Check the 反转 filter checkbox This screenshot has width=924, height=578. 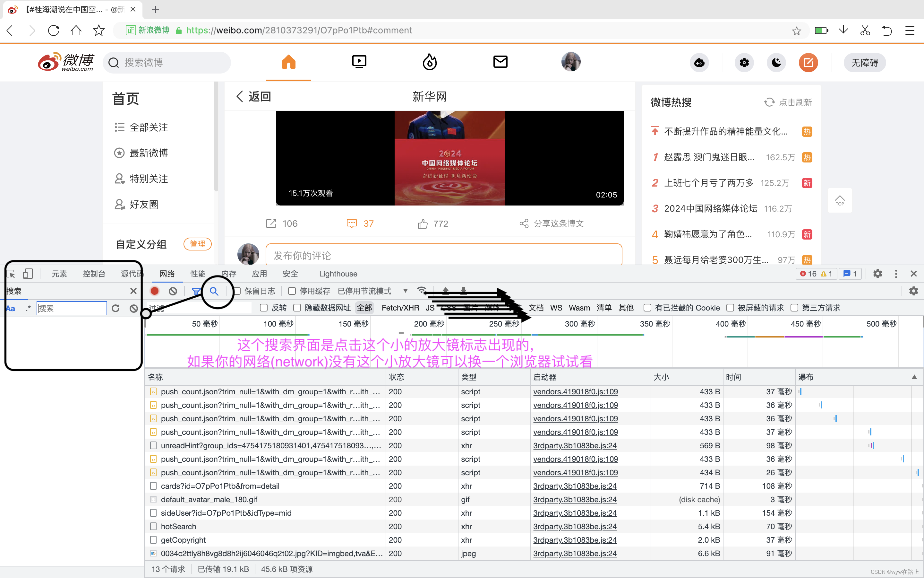pos(264,308)
